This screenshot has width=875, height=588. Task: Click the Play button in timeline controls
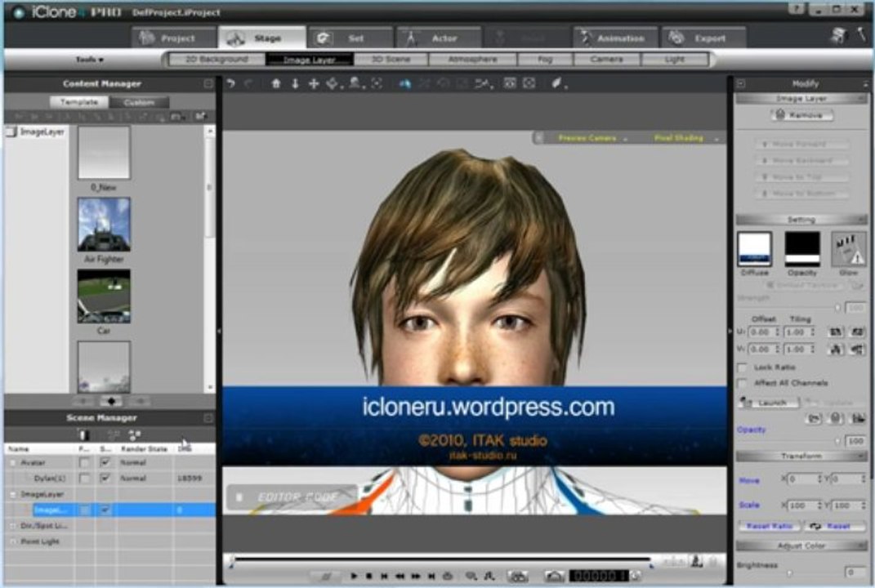pos(354,576)
